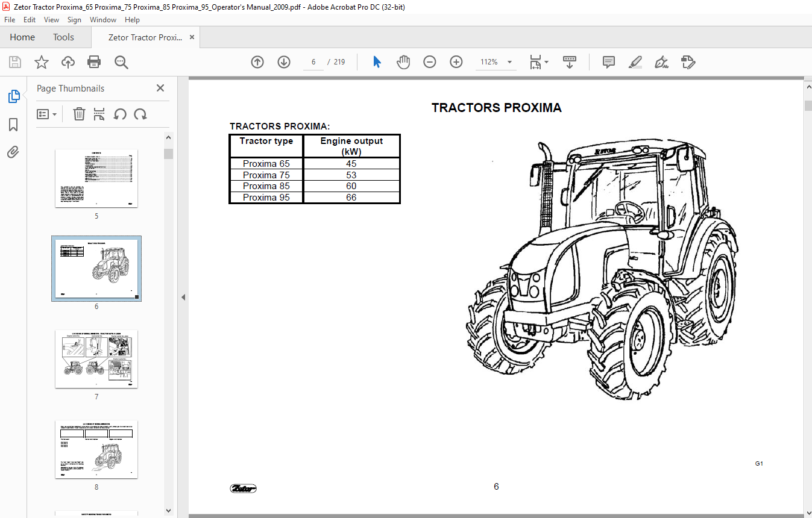Zoom in with plus icon

[x=456, y=62]
